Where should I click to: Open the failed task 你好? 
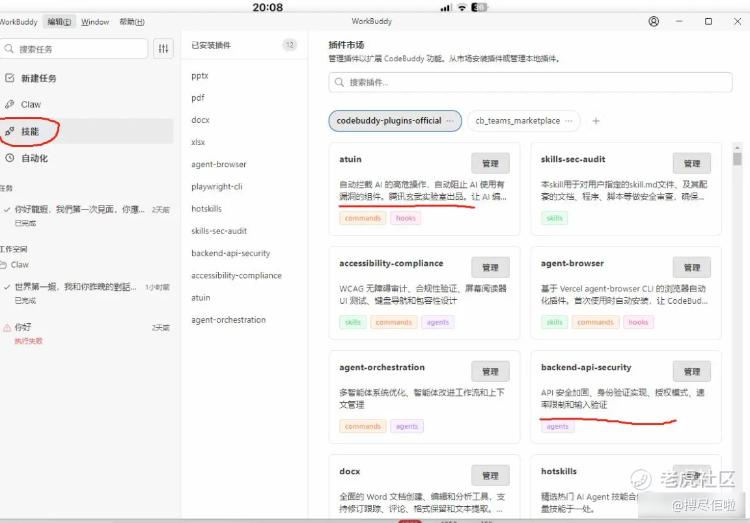point(86,334)
